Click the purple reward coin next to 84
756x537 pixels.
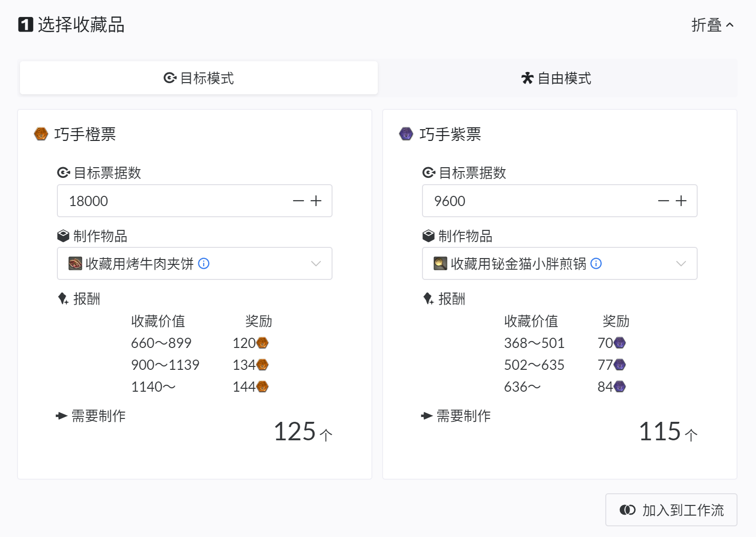point(620,386)
